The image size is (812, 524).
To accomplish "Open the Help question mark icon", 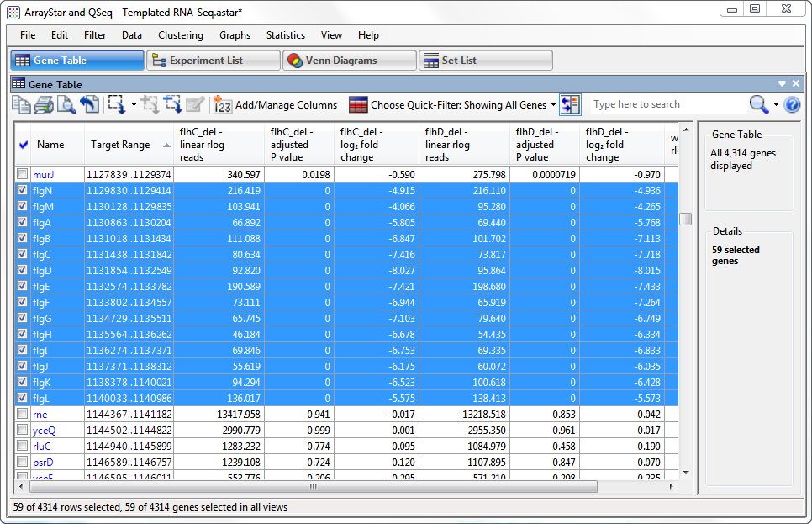I will click(x=792, y=104).
